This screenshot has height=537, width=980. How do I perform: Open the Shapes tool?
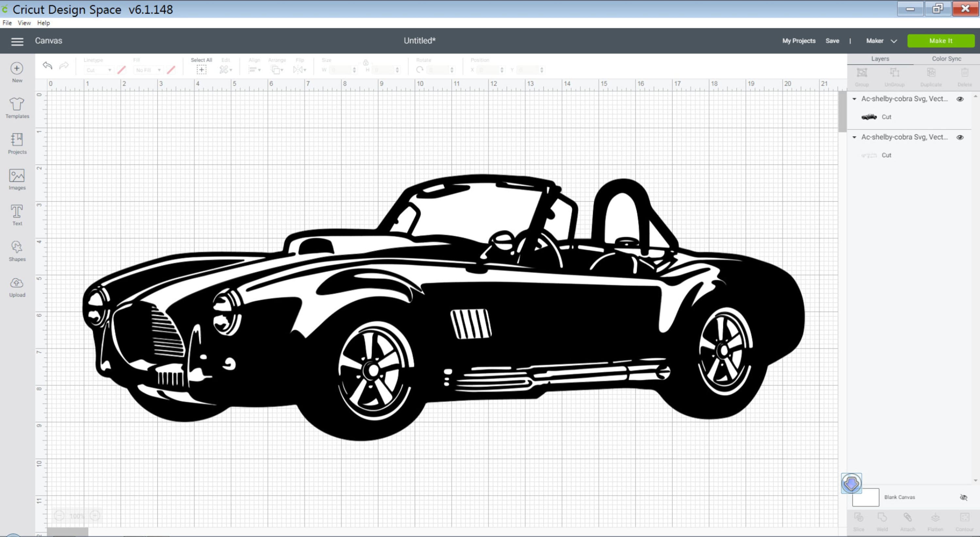pyautogui.click(x=17, y=251)
